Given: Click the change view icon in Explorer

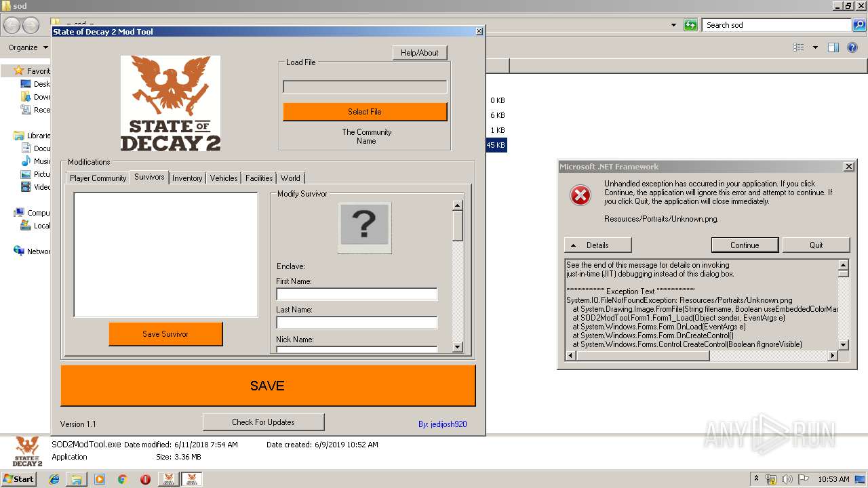Looking at the screenshot, I should (799, 47).
